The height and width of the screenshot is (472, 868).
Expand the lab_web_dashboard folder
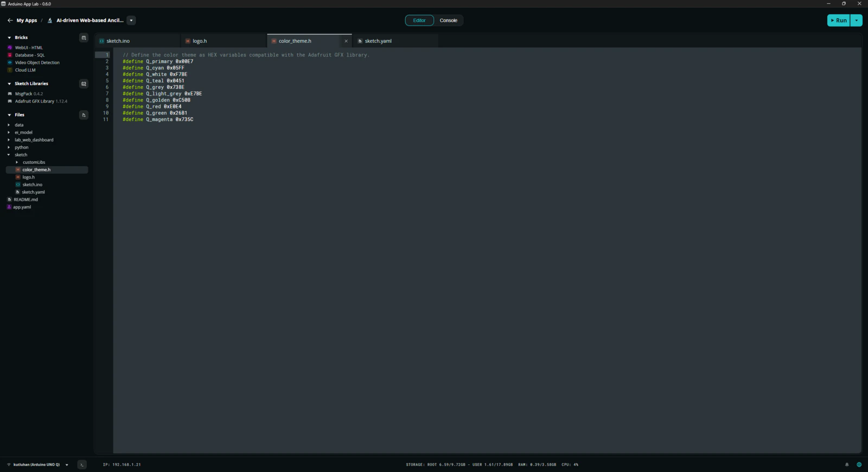point(9,140)
